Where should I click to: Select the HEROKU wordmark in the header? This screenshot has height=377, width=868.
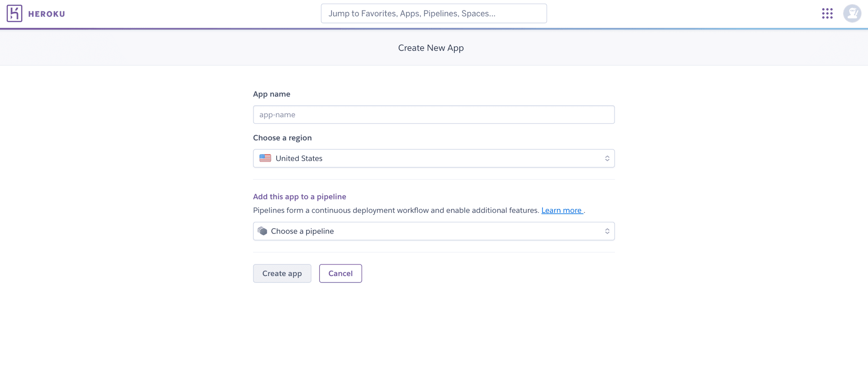pyautogui.click(x=46, y=14)
